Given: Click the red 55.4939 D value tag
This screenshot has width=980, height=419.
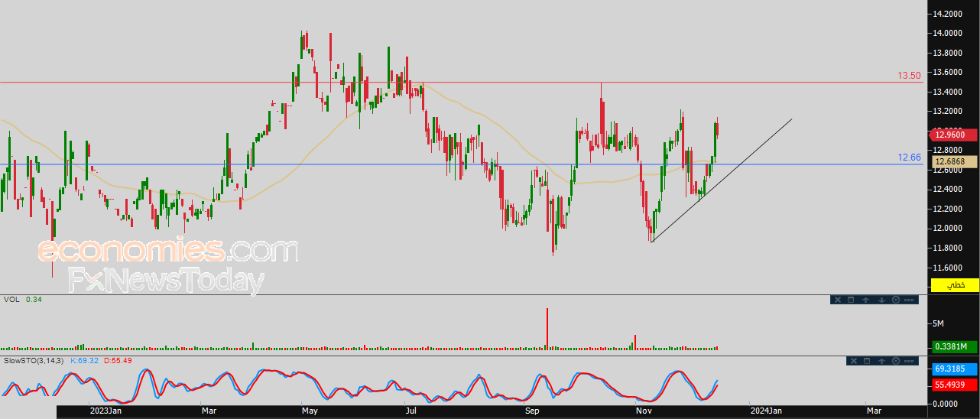Looking at the screenshot, I should (x=955, y=385).
